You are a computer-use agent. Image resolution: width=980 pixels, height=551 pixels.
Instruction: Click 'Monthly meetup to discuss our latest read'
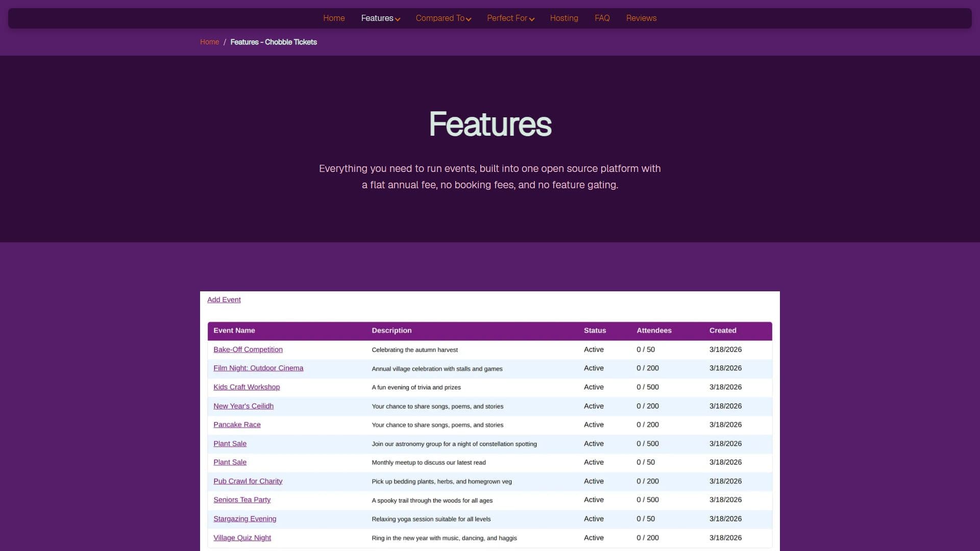[429, 463]
